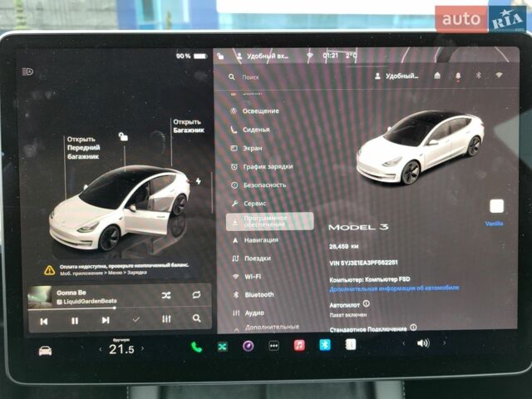The image size is (532, 399).
Task: Skip to the previous track
Action: [x=44, y=321]
